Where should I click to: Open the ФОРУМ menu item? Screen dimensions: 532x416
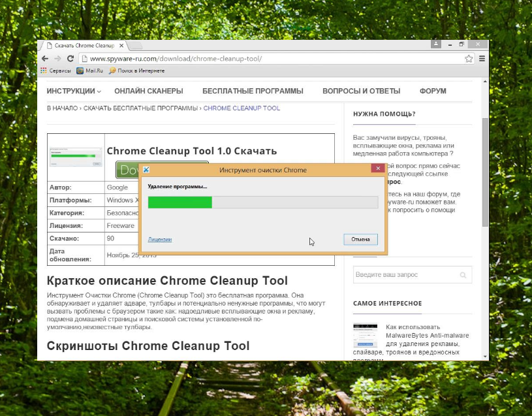pyautogui.click(x=433, y=91)
